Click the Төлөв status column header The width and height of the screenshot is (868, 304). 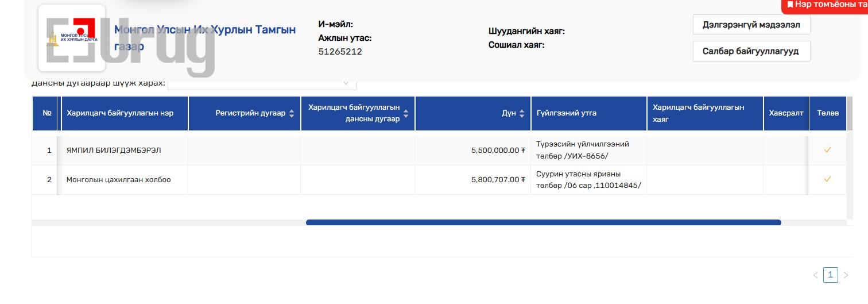click(827, 113)
